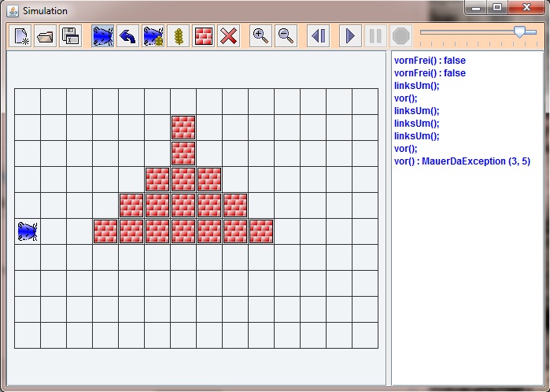The image size is (550, 392).
Task: Select the red X delete tile tool
Action: pyautogui.click(x=229, y=35)
